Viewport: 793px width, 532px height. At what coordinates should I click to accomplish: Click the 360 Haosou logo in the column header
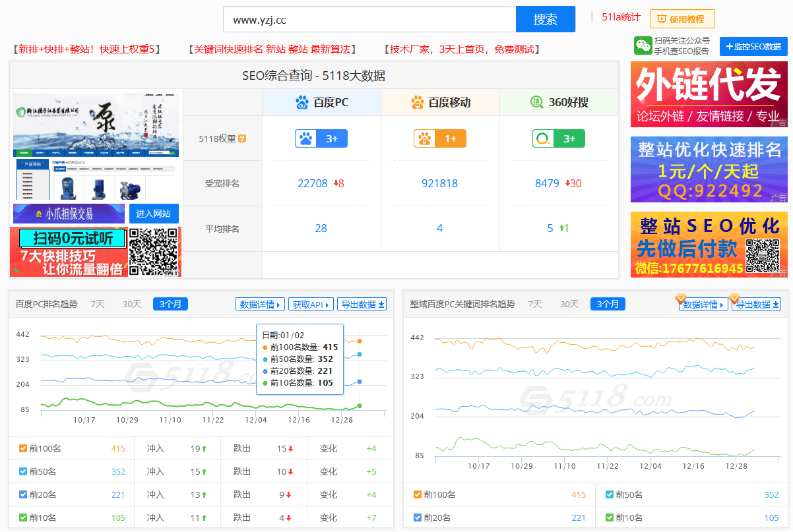click(x=536, y=102)
